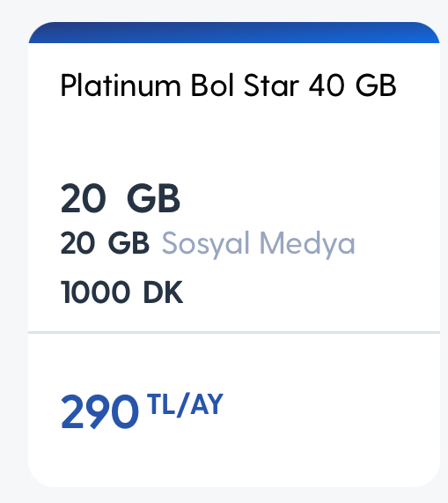Viewport: 448px width, 503px height.
Task: Click the word Platinum in the title
Action: pos(121,85)
